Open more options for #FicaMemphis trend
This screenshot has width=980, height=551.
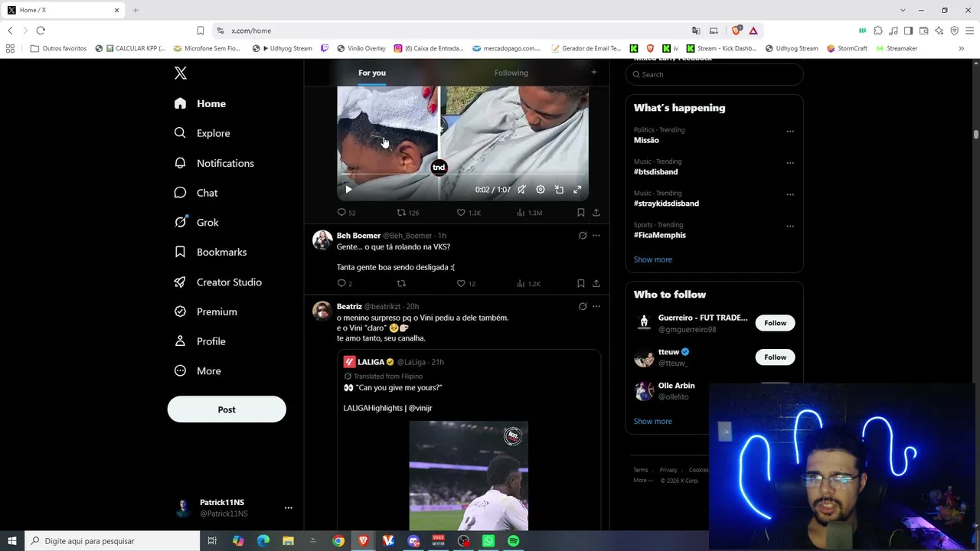tap(790, 226)
